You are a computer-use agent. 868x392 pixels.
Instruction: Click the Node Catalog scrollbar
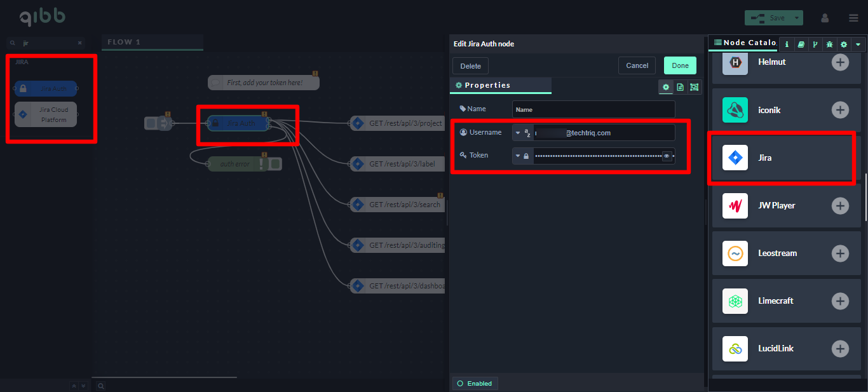coord(865,197)
